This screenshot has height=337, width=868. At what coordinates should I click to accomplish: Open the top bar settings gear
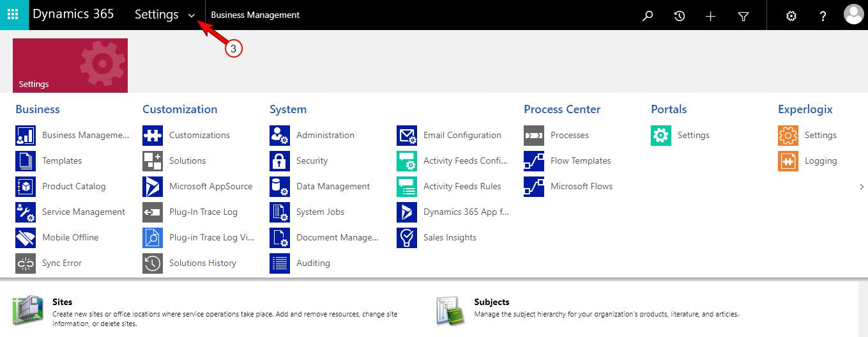click(x=791, y=16)
